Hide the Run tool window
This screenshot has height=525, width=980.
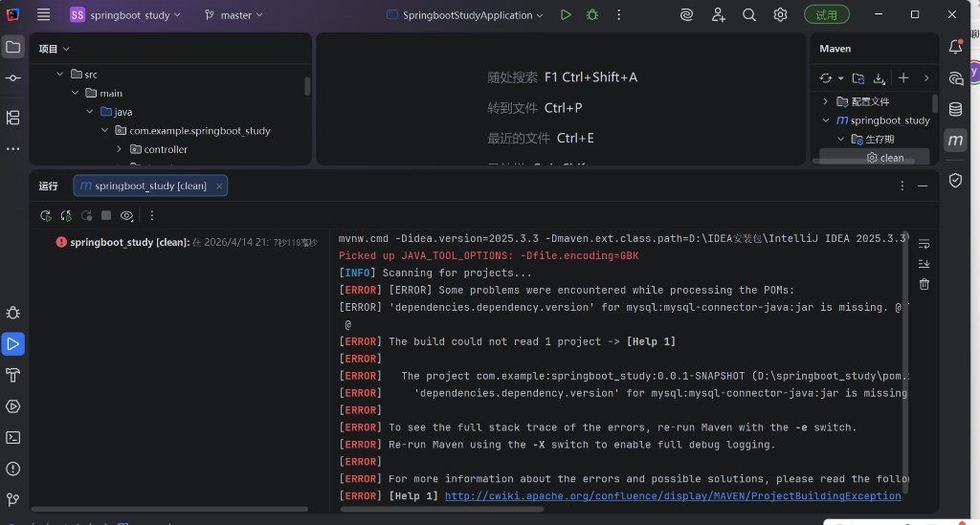pyautogui.click(x=923, y=186)
